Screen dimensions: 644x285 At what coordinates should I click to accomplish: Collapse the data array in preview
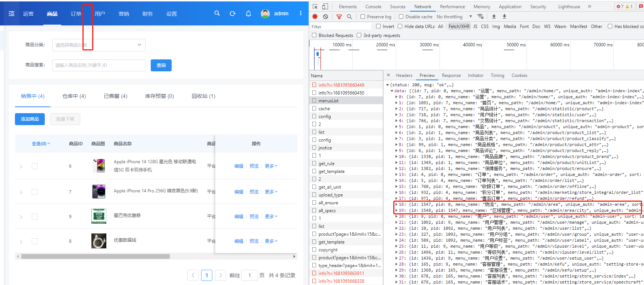pos(392,91)
